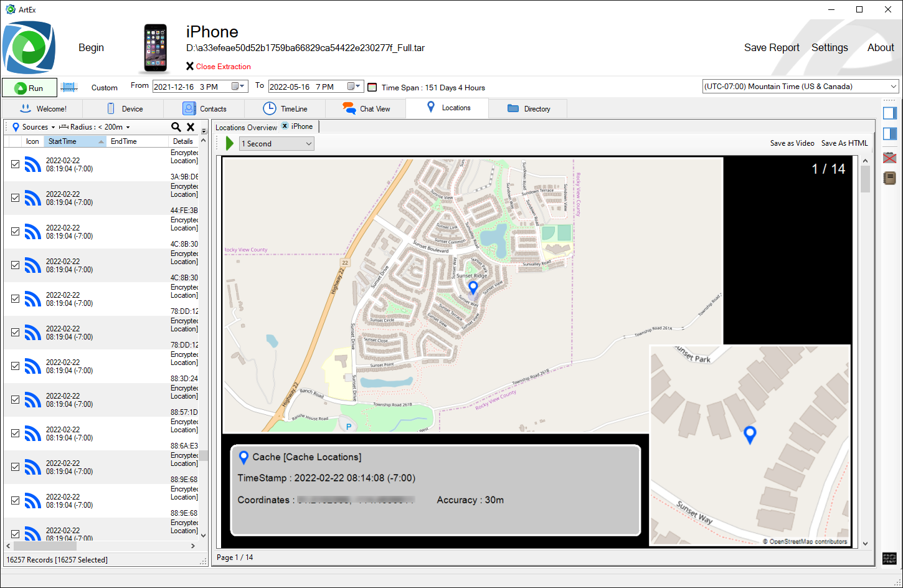Click the X clear filter icon in list toolbar
903x588 pixels.
tap(191, 127)
